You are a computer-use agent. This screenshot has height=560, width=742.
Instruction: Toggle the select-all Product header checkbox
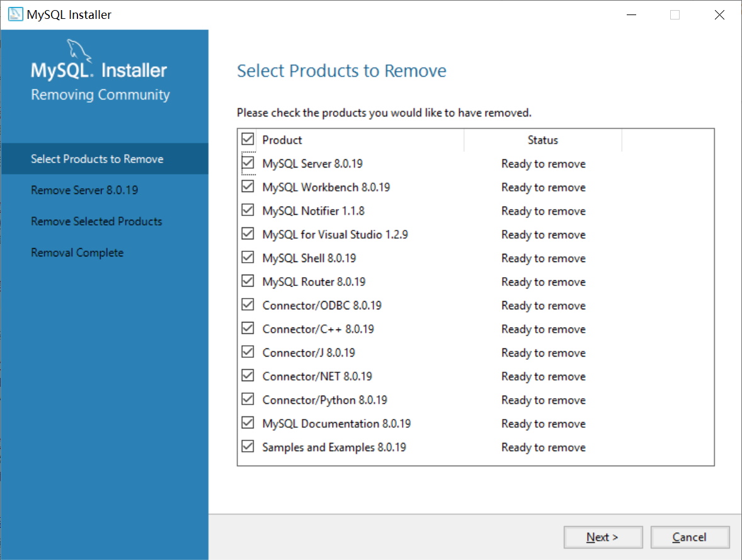(x=248, y=139)
